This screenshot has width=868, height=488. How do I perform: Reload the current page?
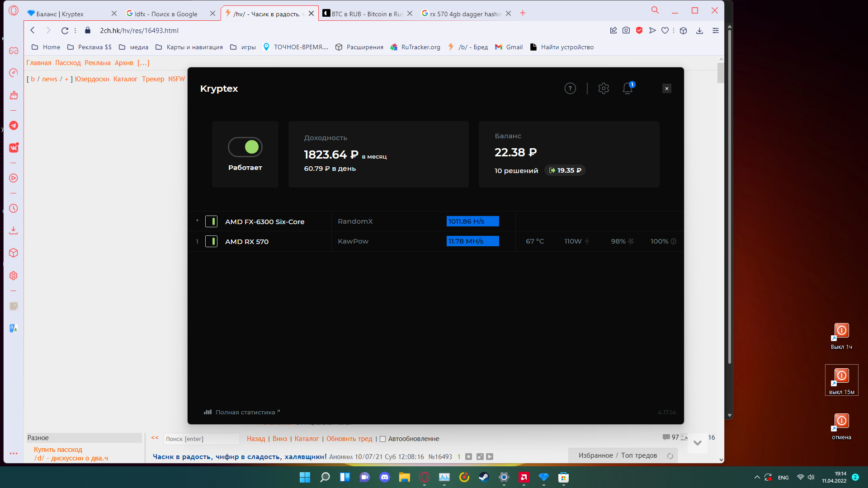tap(65, 30)
